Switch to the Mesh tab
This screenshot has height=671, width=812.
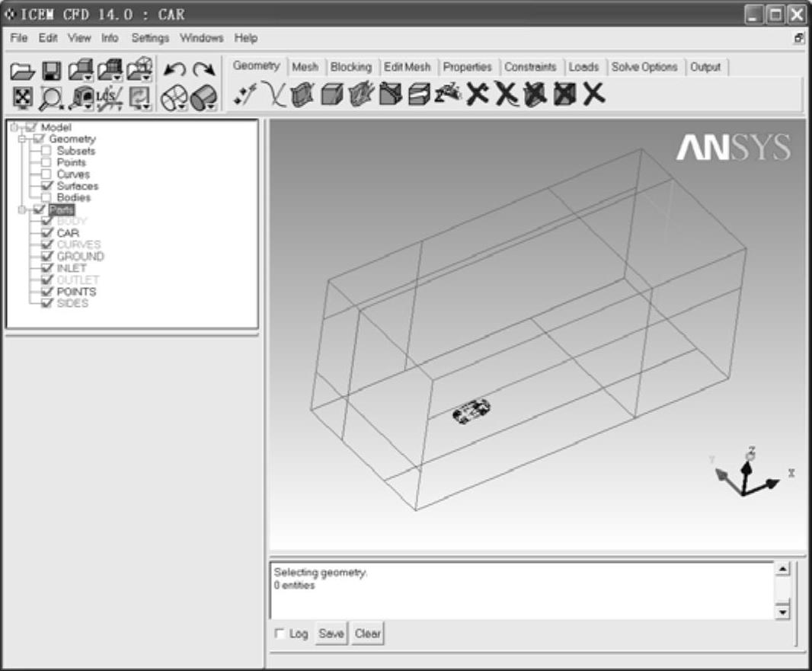[x=305, y=67]
